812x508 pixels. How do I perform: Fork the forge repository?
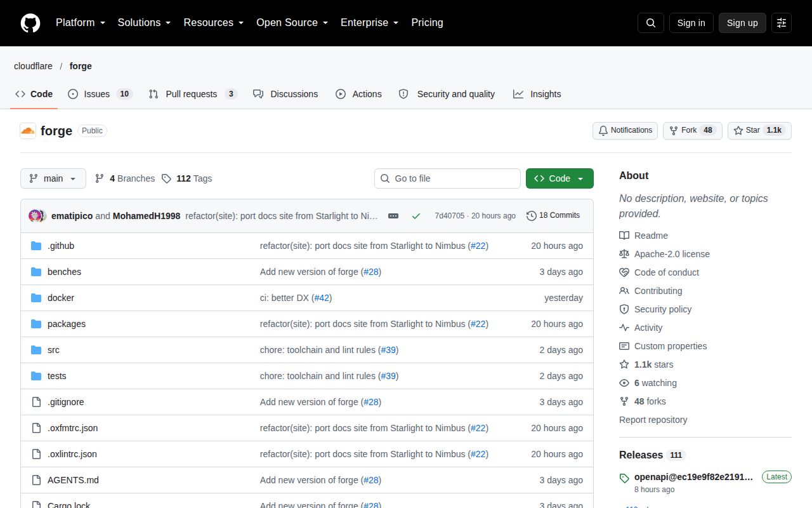(x=693, y=130)
